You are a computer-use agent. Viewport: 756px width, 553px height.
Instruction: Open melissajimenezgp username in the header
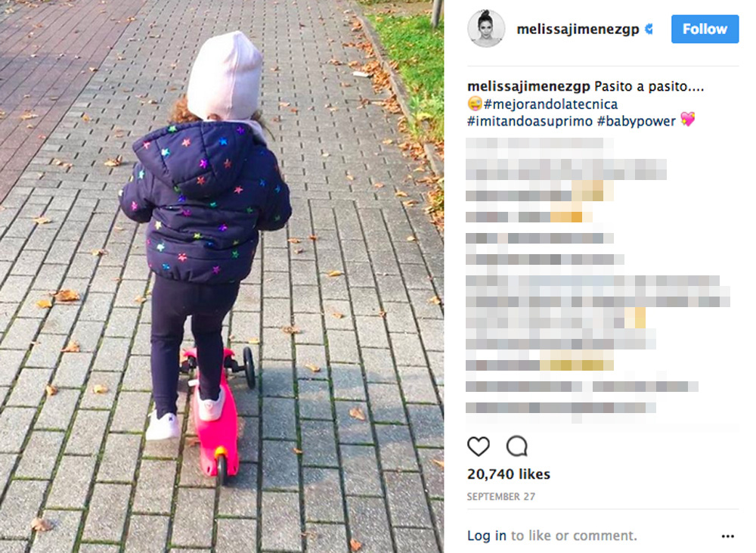coord(578,29)
